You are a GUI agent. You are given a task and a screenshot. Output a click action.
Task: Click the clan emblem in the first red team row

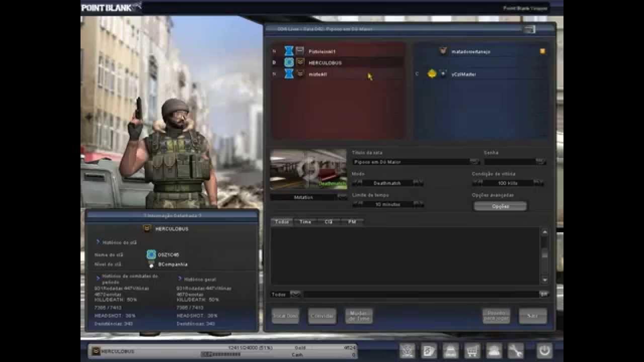pyautogui.click(x=289, y=51)
